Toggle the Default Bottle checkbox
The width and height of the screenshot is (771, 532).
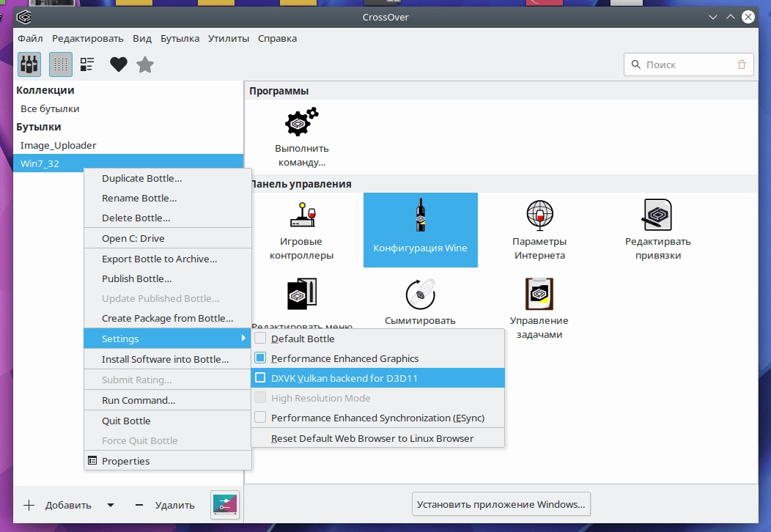(x=260, y=339)
